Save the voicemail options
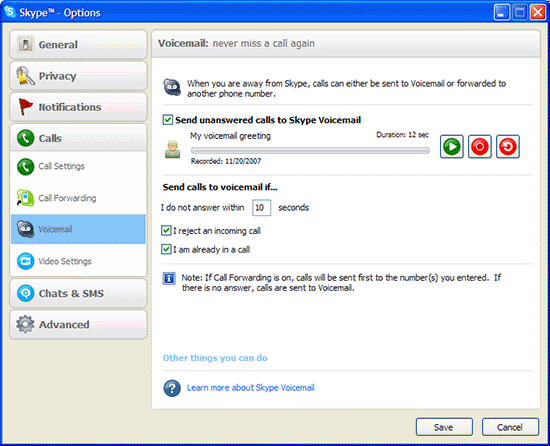Screen dimensions: 550x446 pyautogui.click(x=444, y=427)
